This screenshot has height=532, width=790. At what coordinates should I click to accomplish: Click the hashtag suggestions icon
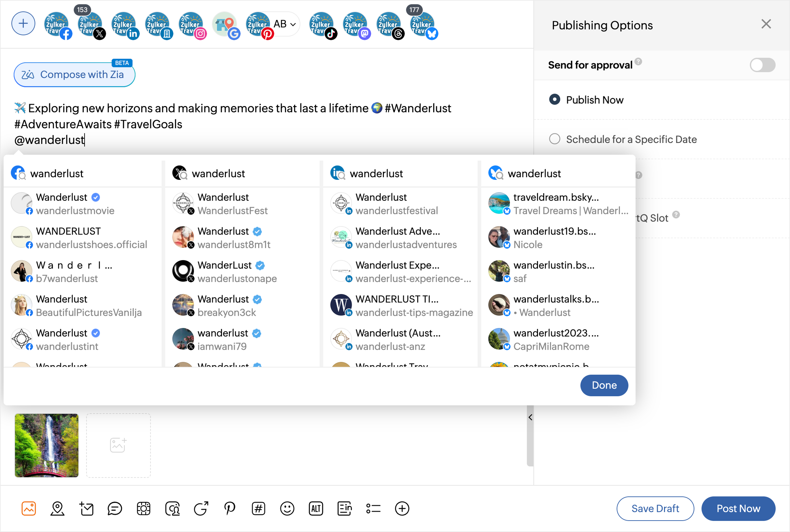pyautogui.click(x=258, y=508)
